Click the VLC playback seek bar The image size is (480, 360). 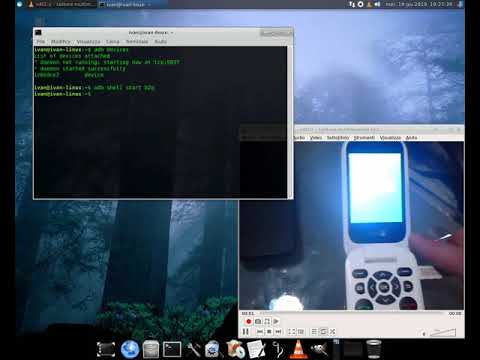pyautogui.click(x=352, y=313)
